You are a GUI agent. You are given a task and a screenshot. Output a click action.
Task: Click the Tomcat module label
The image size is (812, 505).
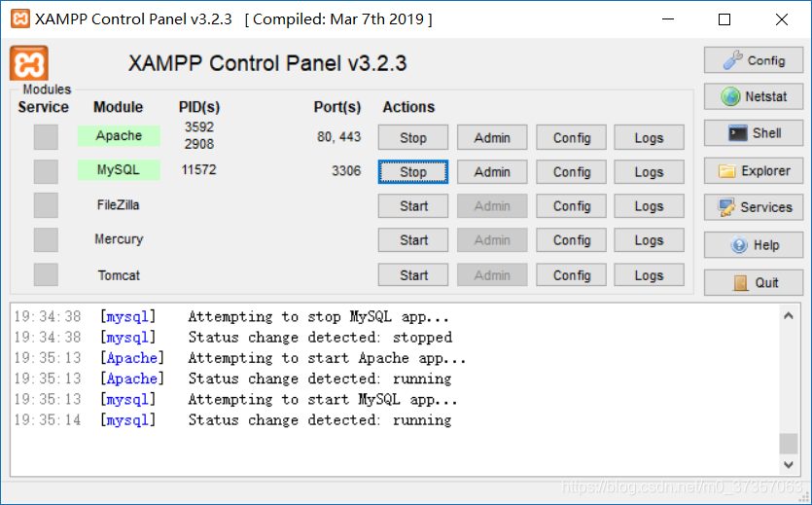pyautogui.click(x=119, y=275)
